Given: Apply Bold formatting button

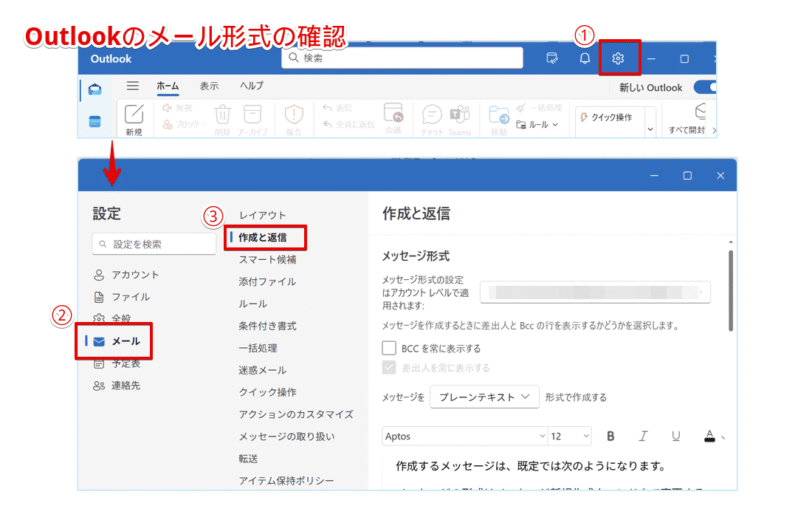Looking at the screenshot, I should [x=611, y=436].
